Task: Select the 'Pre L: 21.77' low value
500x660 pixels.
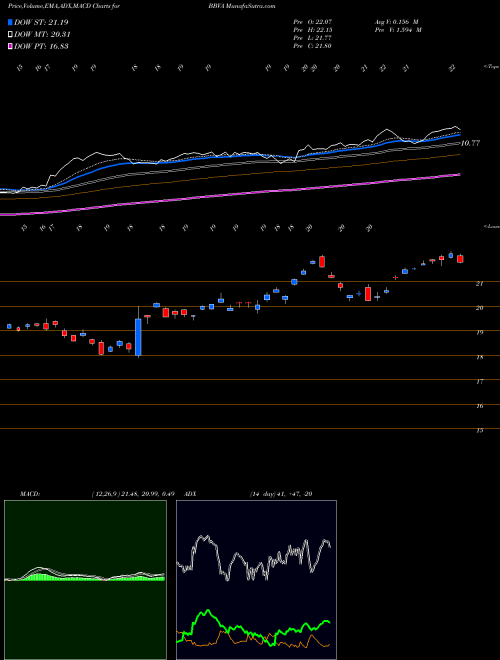Action: point(313,38)
